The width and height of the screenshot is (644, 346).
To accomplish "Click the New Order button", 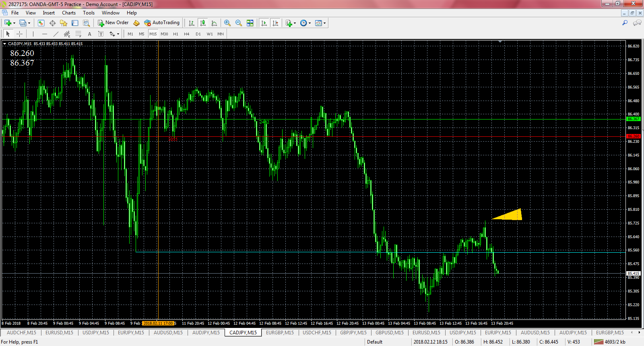I will [113, 23].
